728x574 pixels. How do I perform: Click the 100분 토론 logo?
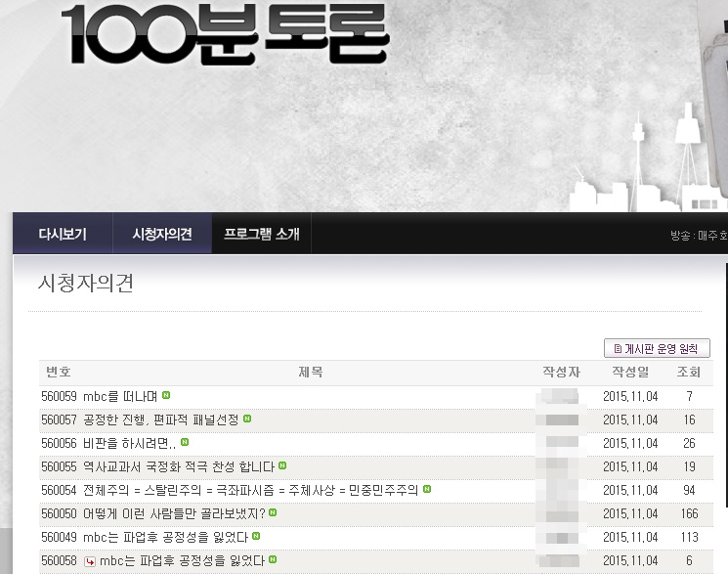coord(225,34)
